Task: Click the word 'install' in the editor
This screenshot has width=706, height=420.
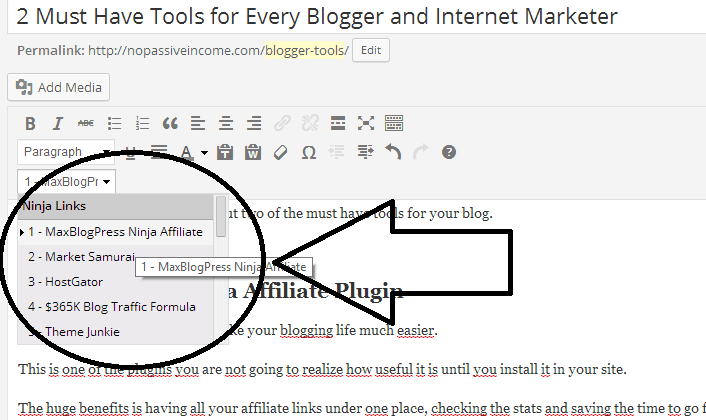Action: click(x=518, y=369)
